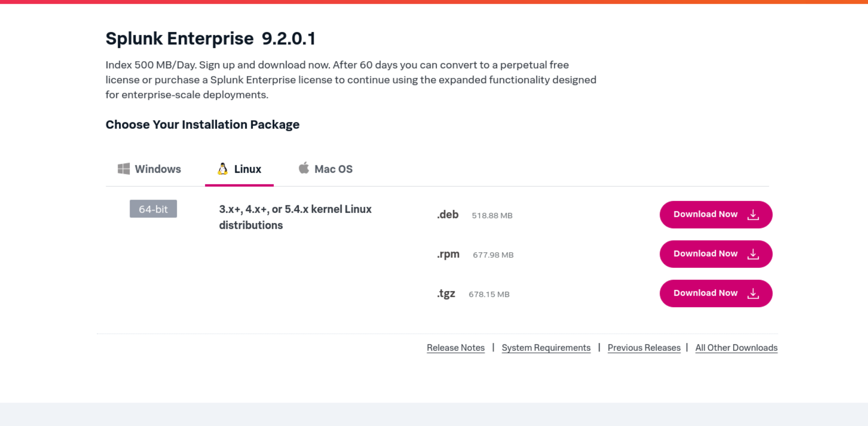Screen dimensions: 868x426
Task: Open All Other Downloads link
Action: pos(736,348)
